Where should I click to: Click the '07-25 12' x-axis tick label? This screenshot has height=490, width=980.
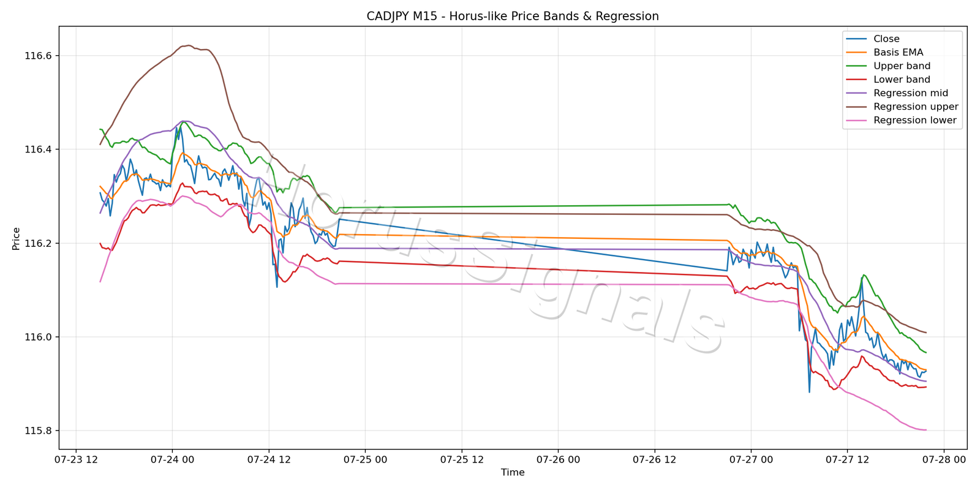461,459
